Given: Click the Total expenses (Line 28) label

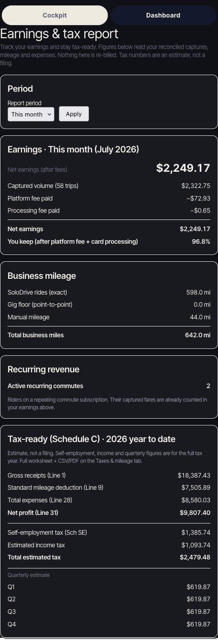Looking at the screenshot, I should [40, 500].
